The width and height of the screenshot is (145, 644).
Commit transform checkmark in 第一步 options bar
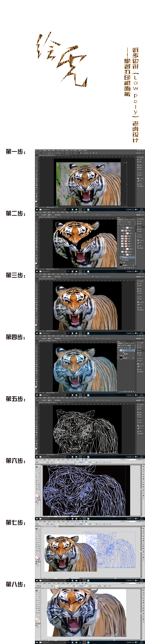point(96,153)
